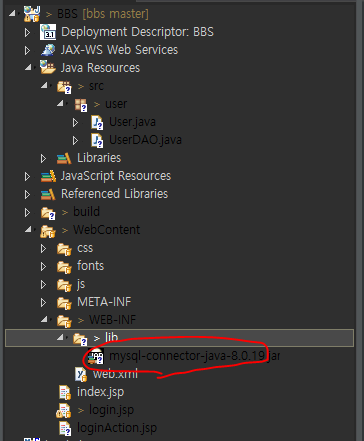Click the JavaScript Resources icon
The image size is (364, 441).
(x=48, y=176)
